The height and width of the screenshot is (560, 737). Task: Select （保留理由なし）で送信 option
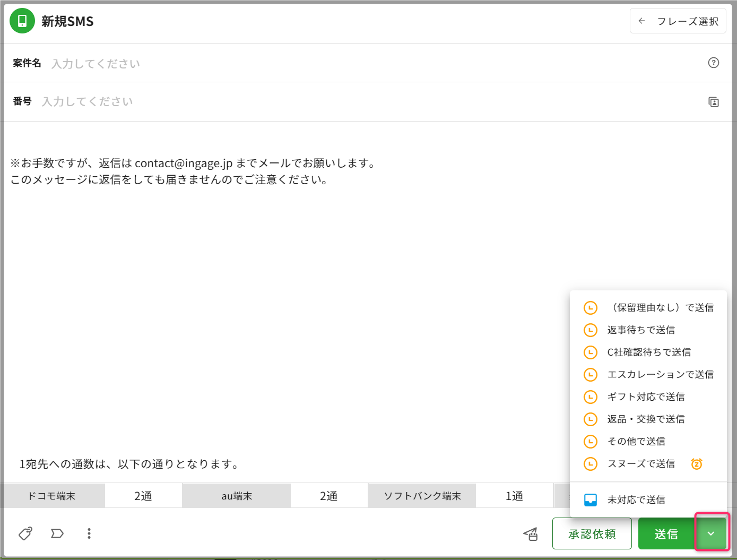click(660, 308)
